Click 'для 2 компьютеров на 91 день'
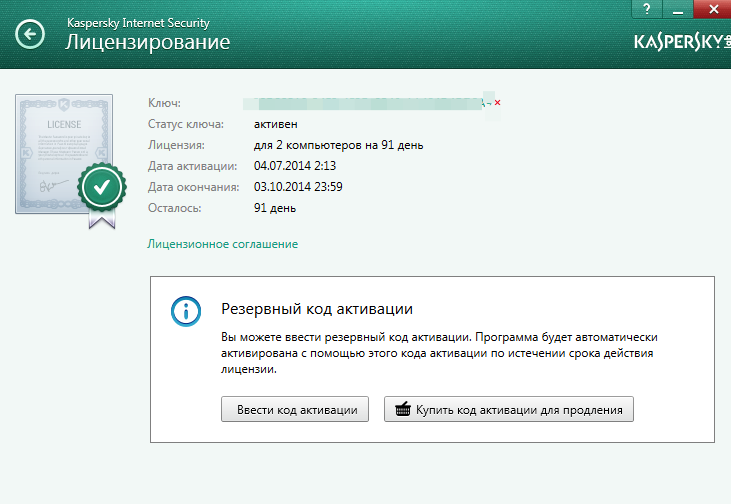Image resolution: width=731 pixels, height=504 pixels. [x=338, y=145]
